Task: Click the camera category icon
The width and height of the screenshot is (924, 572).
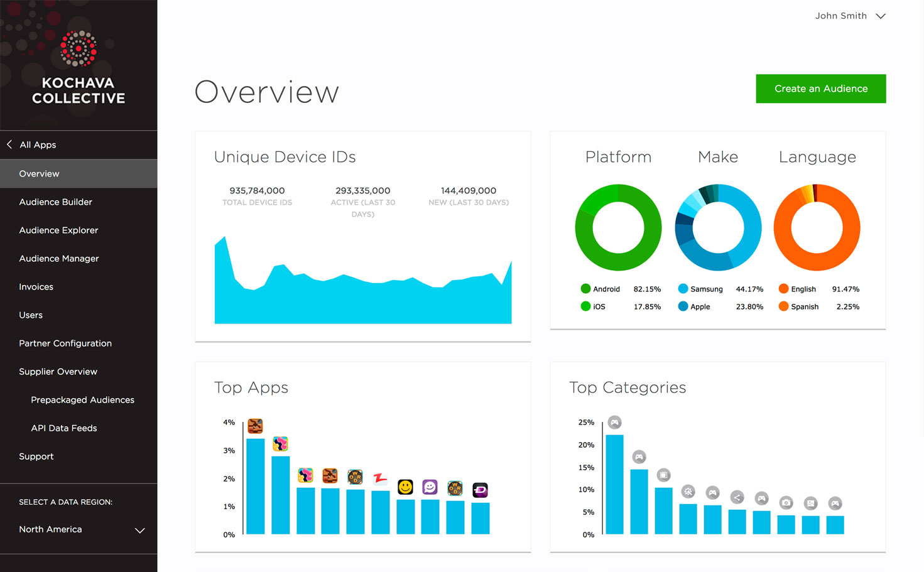Action: click(x=786, y=503)
